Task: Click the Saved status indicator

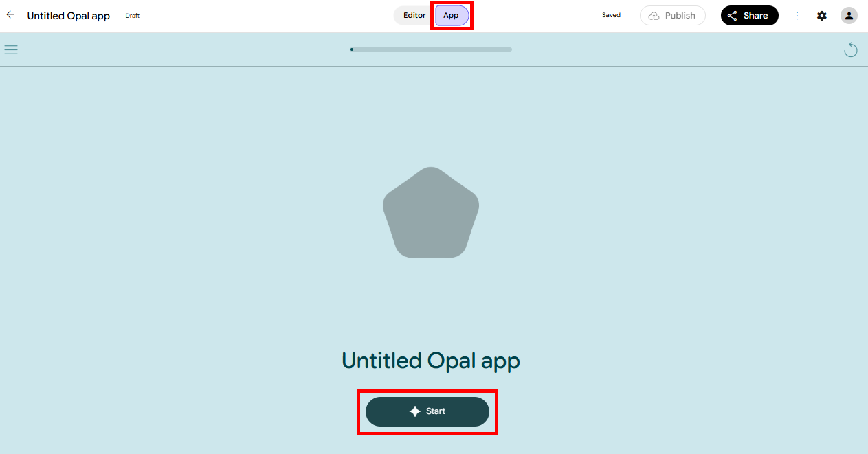Action: [611, 15]
